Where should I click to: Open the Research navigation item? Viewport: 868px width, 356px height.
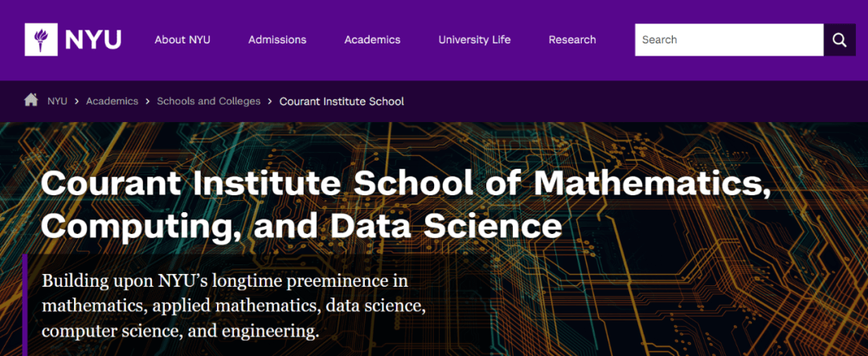point(572,39)
